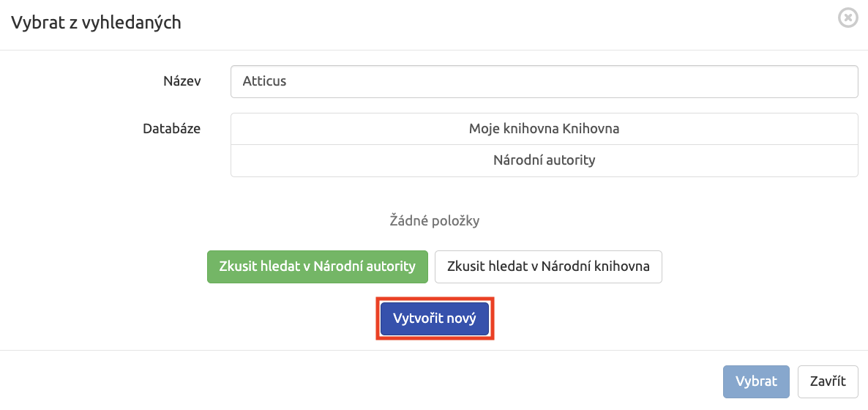Click the Zavřít button
This screenshot has height=410, width=868.
(828, 381)
